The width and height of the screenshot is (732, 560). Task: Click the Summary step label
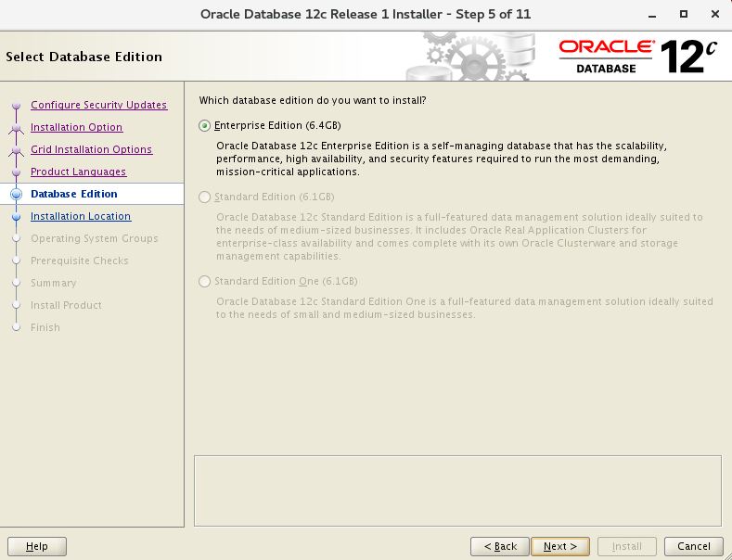coord(53,284)
